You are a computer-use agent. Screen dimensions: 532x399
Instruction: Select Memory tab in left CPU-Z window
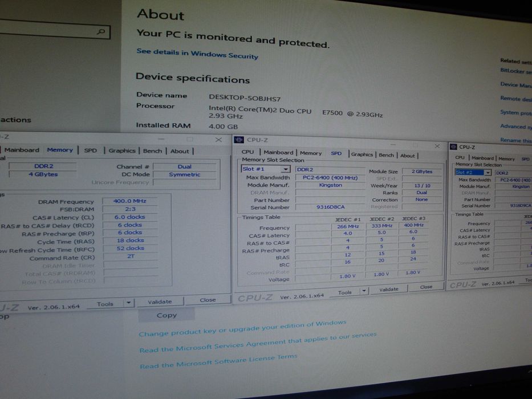60,149
